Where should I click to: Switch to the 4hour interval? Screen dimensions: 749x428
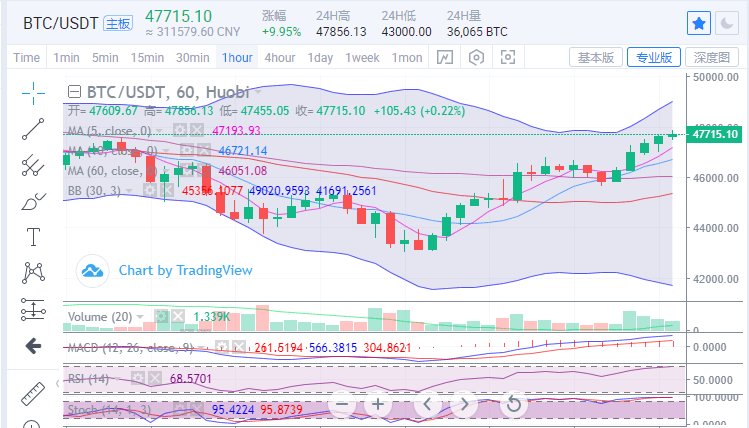[280, 58]
